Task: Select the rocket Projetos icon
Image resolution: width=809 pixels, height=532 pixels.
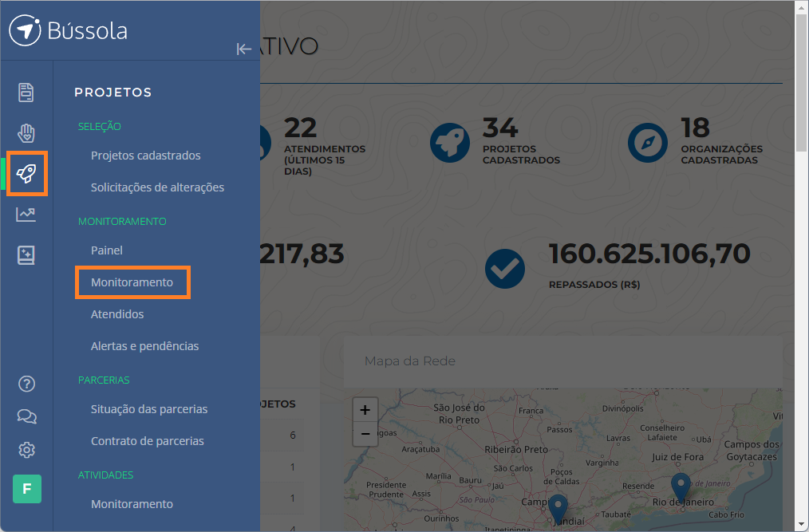Action: pos(26,173)
